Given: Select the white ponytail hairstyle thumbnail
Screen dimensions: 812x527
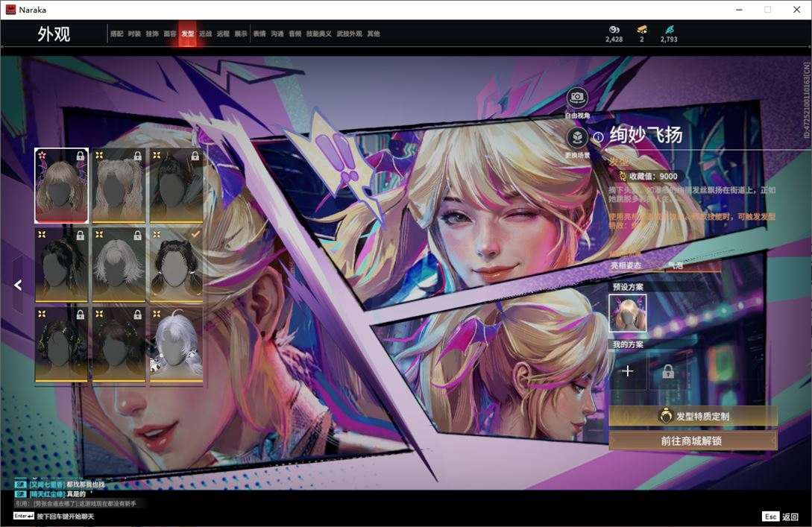Looking at the screenshot, I should 176,345.
